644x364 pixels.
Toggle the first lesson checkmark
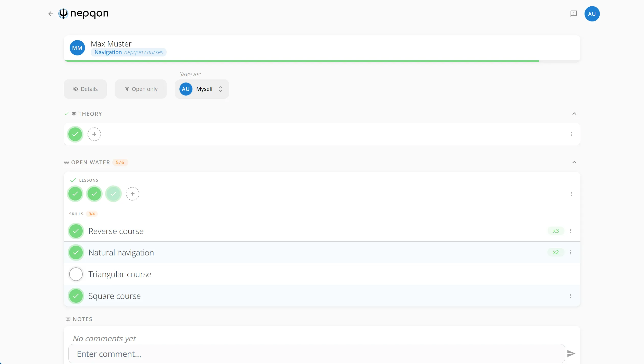click(x=75, y=194)
